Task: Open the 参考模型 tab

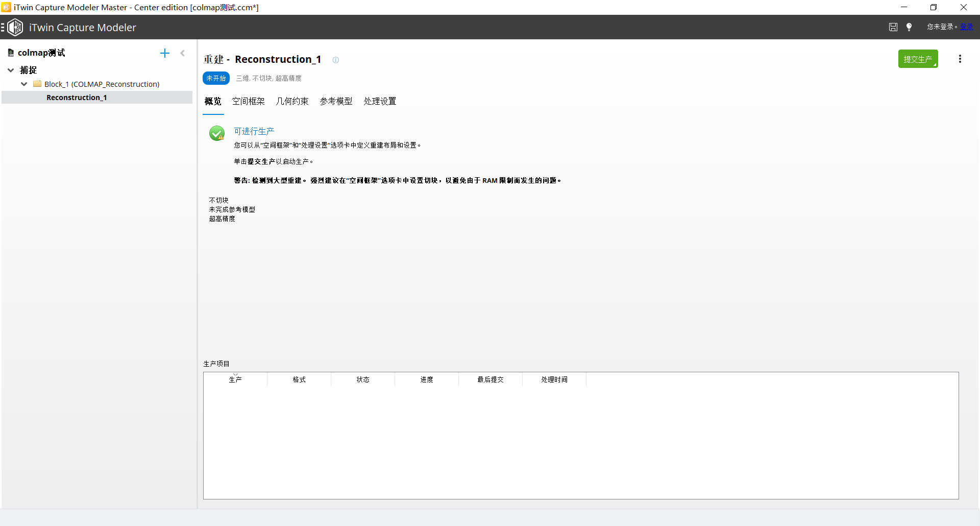Action: [336, 101]
